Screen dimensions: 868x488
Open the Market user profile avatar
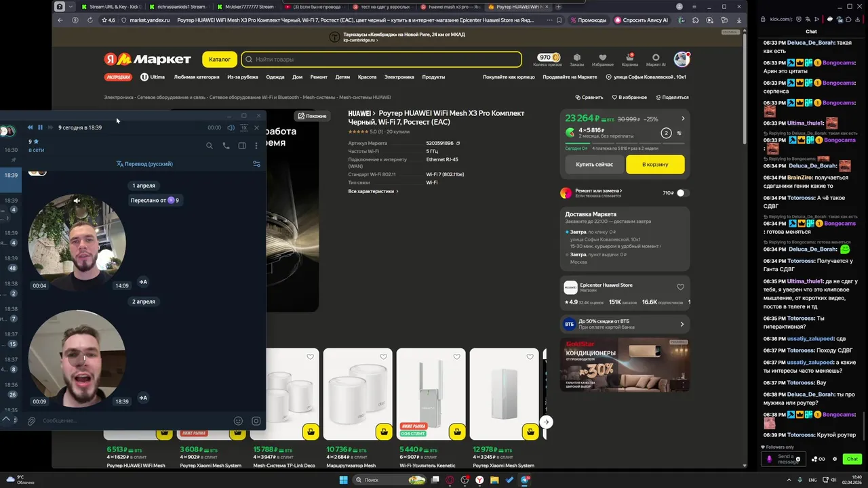coord(682,60)
